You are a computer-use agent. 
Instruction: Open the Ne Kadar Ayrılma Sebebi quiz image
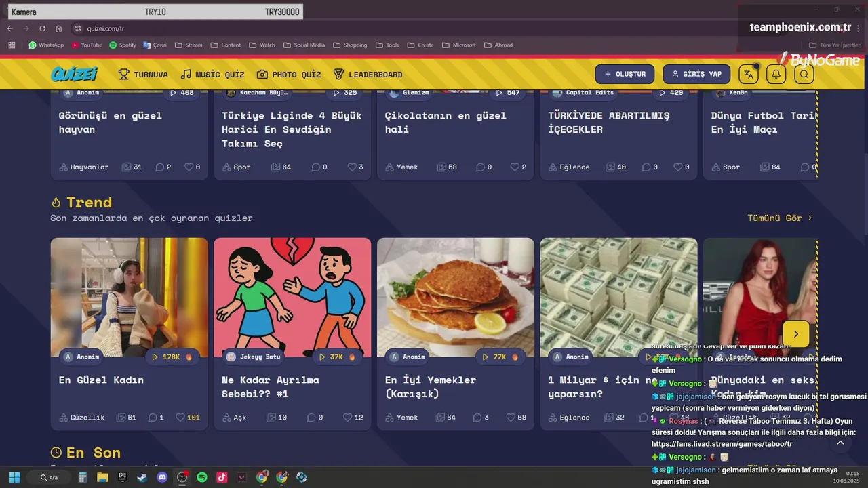(x=292, y=297)
